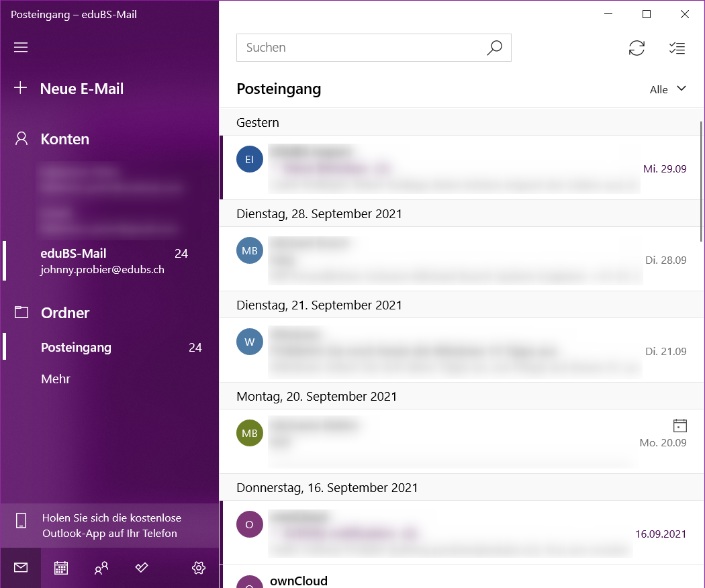Open Settings gear in sidebar
The image size is (705, 588).
(x=198, y=568)
